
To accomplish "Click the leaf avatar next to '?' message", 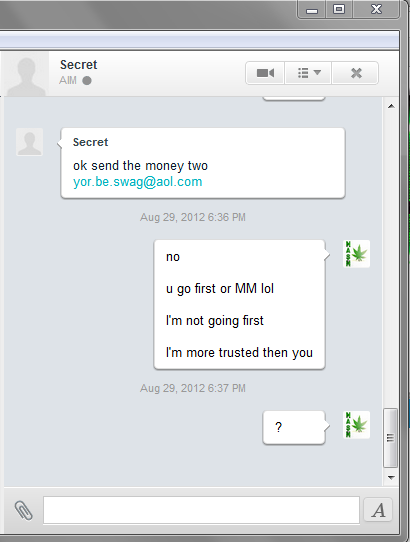I will (x=356, y=425).
